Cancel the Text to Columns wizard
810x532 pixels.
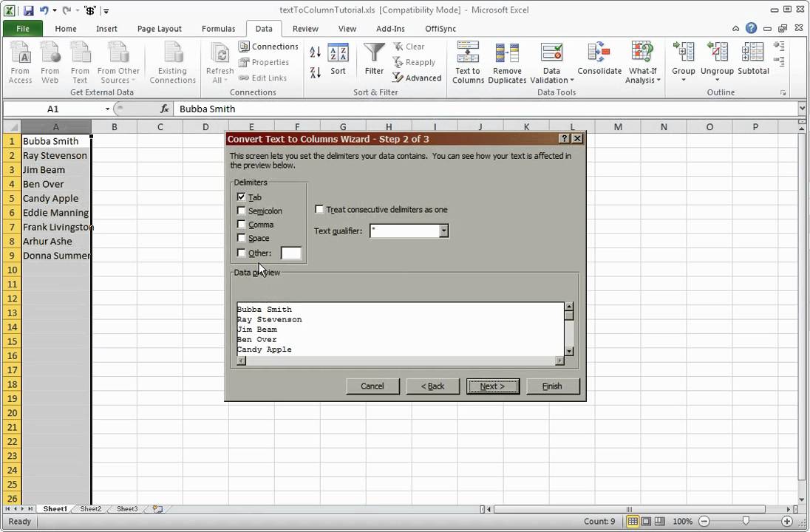[x=372, y=386]
